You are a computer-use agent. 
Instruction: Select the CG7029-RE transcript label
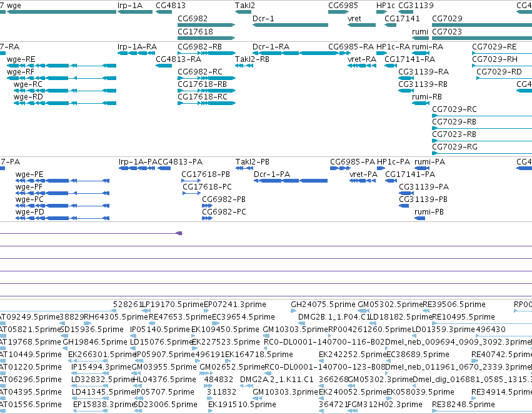494,46
